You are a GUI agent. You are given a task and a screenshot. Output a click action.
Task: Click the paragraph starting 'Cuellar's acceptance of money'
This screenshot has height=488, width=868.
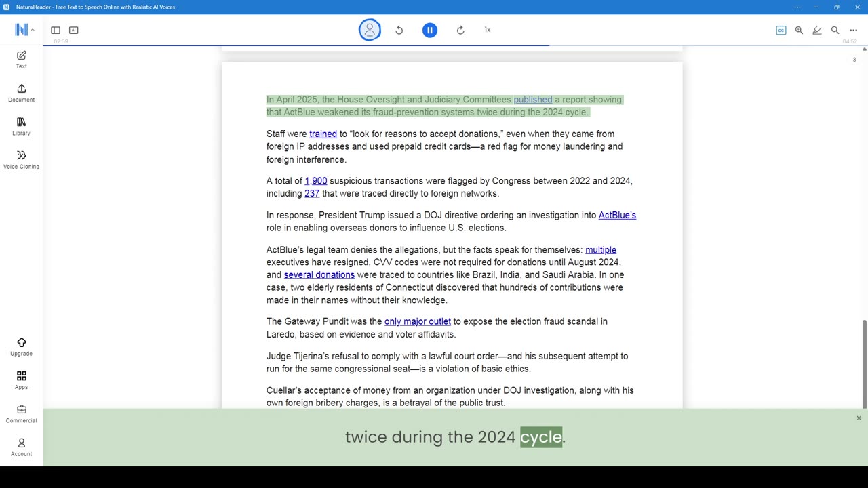click(x=450, y=396)
